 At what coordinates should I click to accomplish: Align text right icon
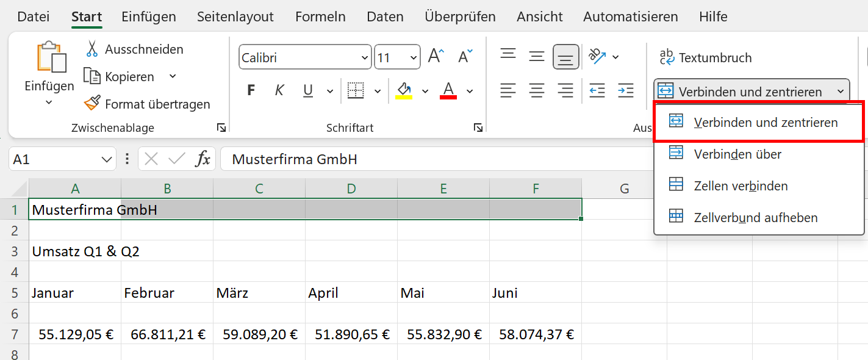click(x=566, y=91)
